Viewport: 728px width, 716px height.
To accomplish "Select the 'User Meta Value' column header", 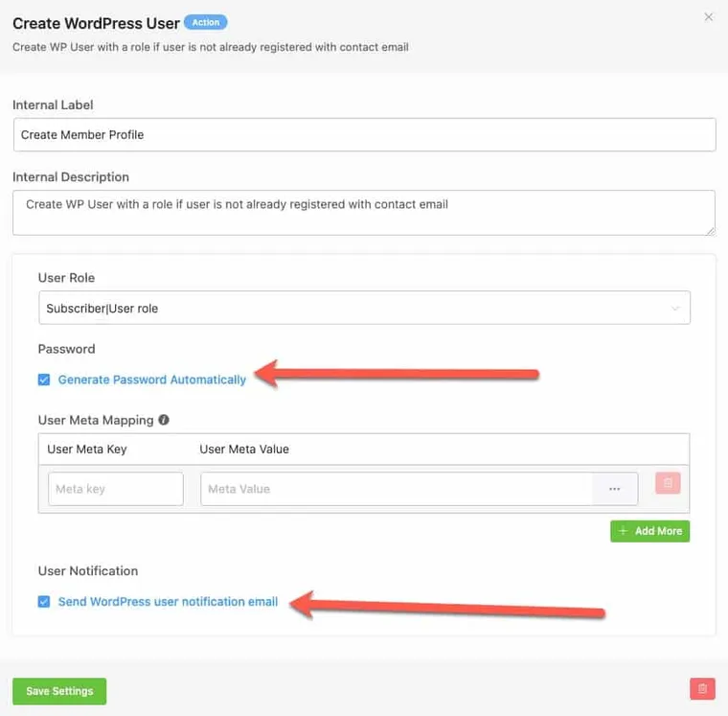I will pyautogui.click(x=244, y=450).
